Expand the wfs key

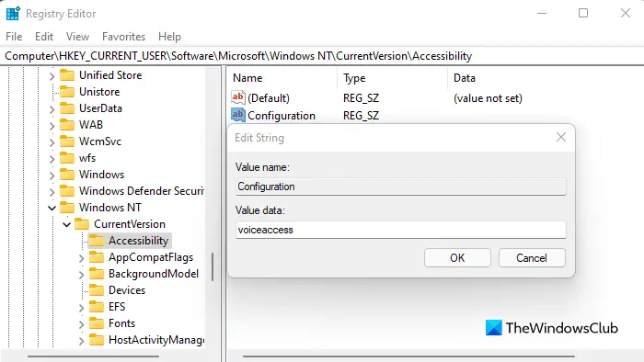click(x=52, y=159)
